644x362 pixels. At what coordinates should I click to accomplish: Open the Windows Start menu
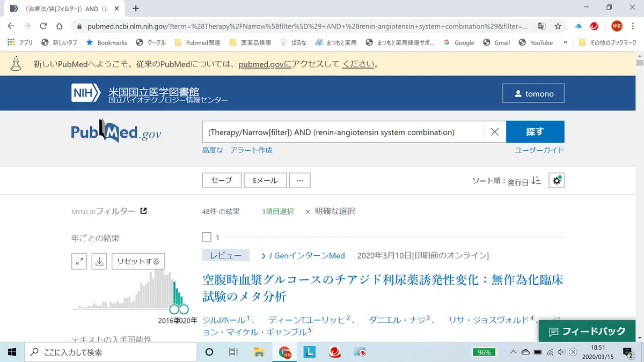(x=12, y=352)
